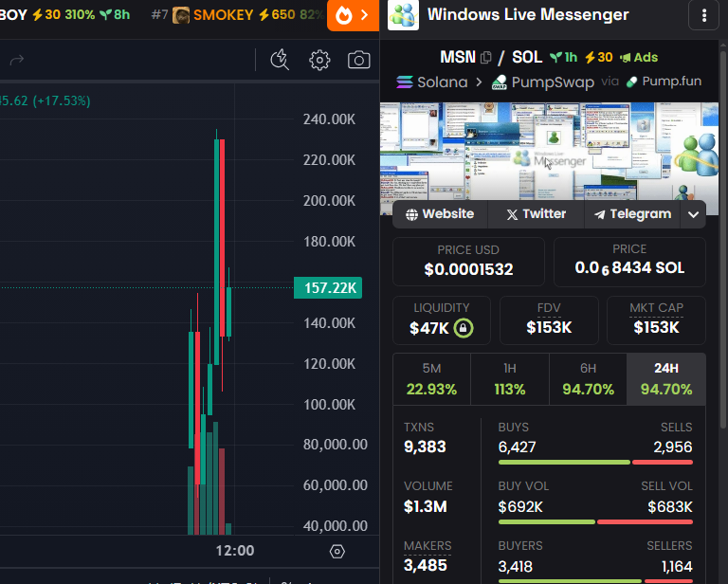The image size is (728, 584).
Task: Click the LIQUIDITY $47K box
Action: tap(442, 320)
